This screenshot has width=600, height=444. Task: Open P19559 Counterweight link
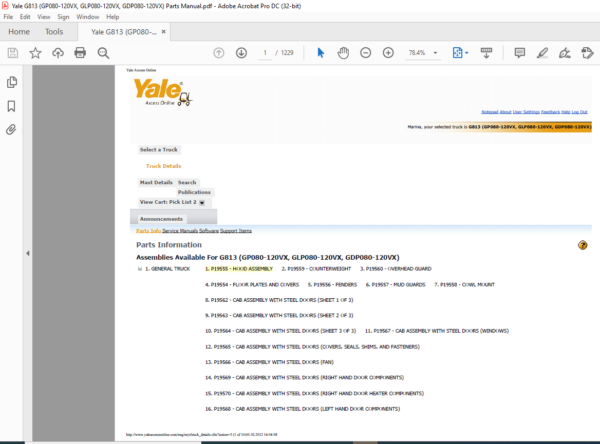(316, 269)
